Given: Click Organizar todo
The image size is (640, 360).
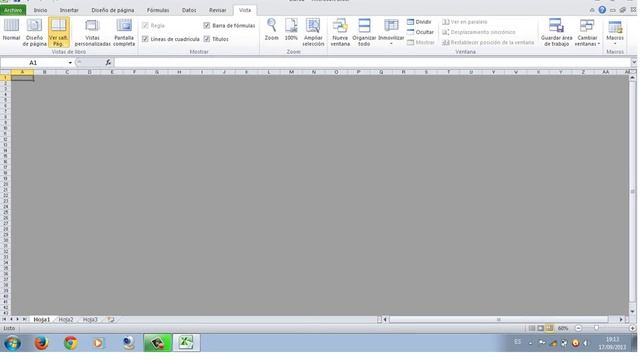Looking at the screenshot, I should tap(364, 32).
